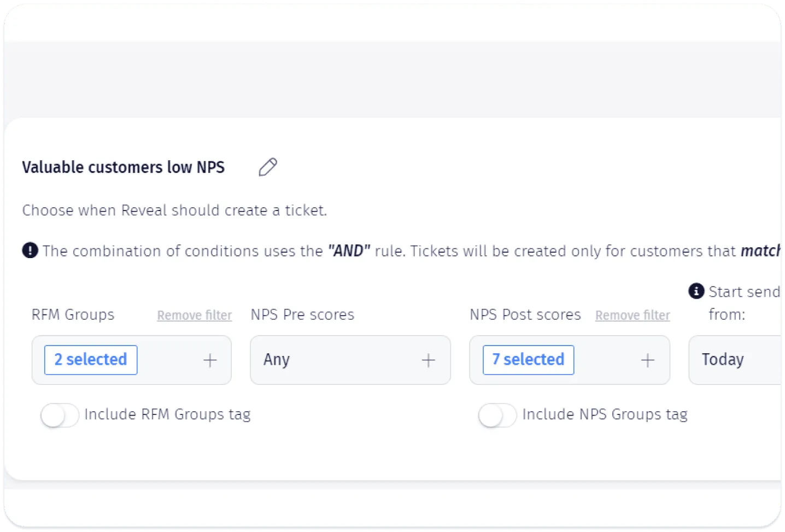Click the Valuable customers low NPS title
Viewport: 785px width, 532px height.
(124, 167)
